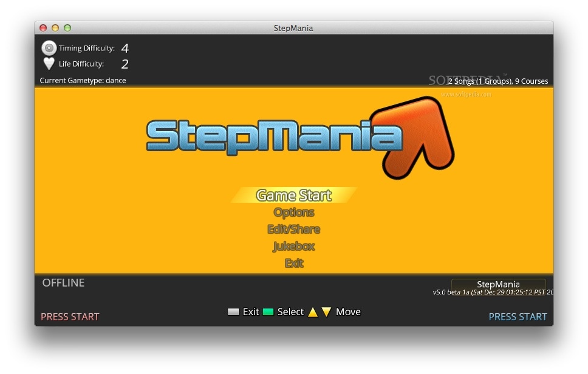Click the Current Gametype: dance text
The width and height of the screenshot is (588, 374).
tap(83, 81)
